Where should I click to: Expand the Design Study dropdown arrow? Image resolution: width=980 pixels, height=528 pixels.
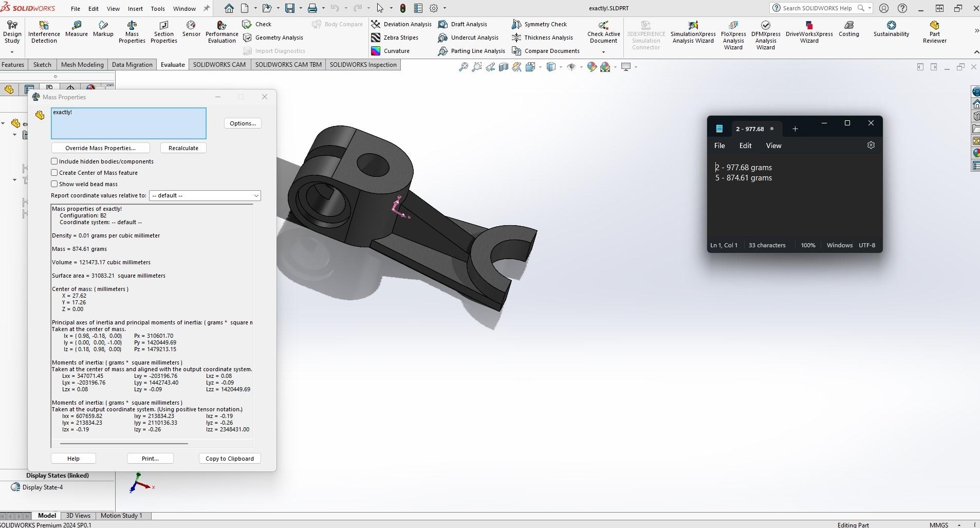point(12,52)
